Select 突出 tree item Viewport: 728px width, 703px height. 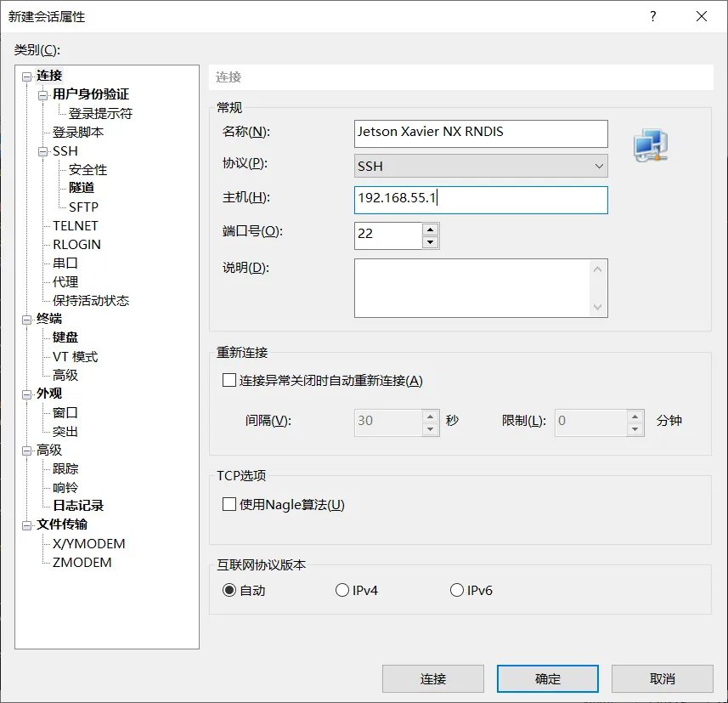pyautogui.click(x=65, y=431)
